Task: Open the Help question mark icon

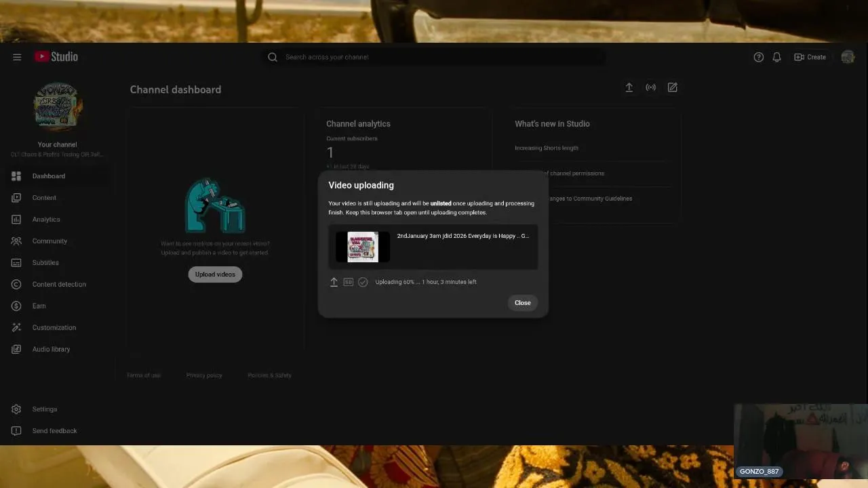Action: pyautogui.click(x=759, y=57)
